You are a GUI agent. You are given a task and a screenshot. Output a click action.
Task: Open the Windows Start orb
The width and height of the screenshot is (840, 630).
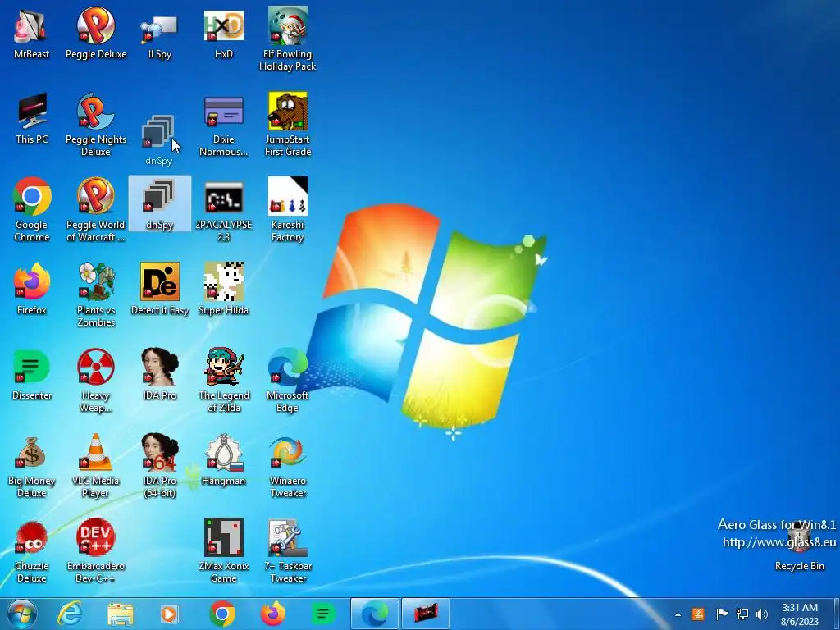(x=22, y=614)
